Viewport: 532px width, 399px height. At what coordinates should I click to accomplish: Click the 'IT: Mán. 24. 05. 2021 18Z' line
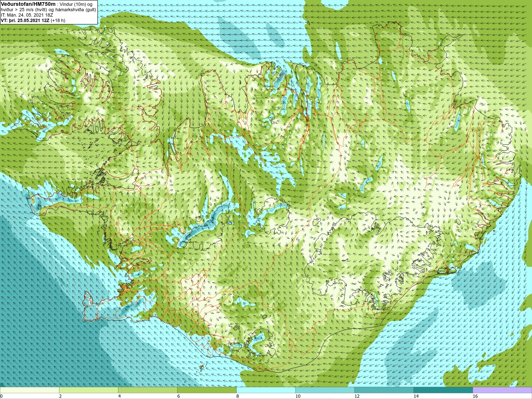[27, 15]
